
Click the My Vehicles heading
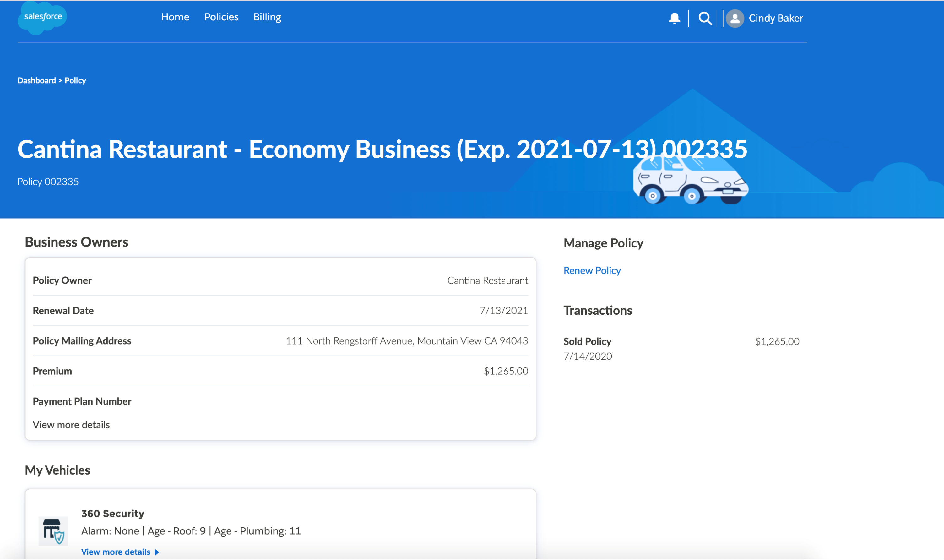click(57, 470)
